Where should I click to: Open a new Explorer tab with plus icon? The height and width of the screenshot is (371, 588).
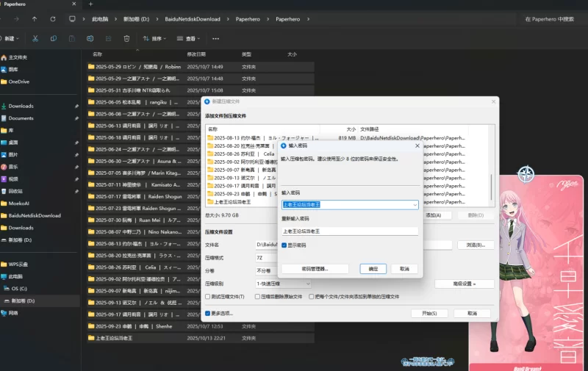[x=90, y=4]
